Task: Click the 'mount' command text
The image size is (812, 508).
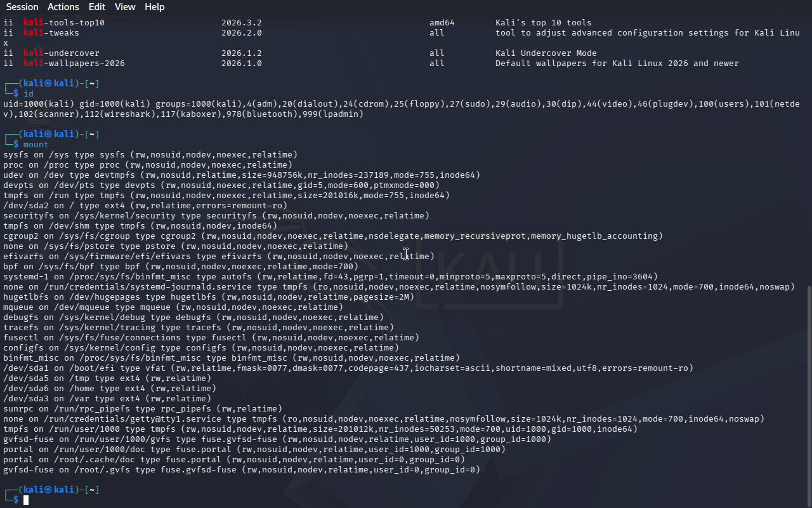Action: 36,145
